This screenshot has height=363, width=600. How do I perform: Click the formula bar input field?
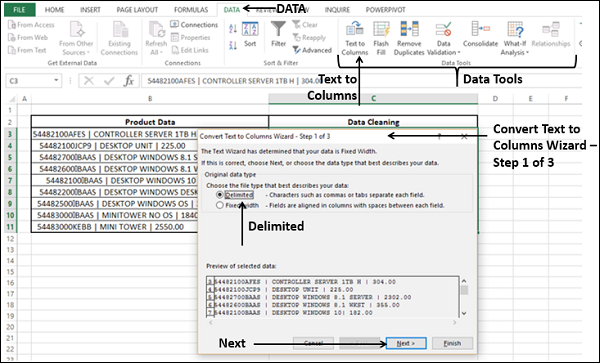361,81
